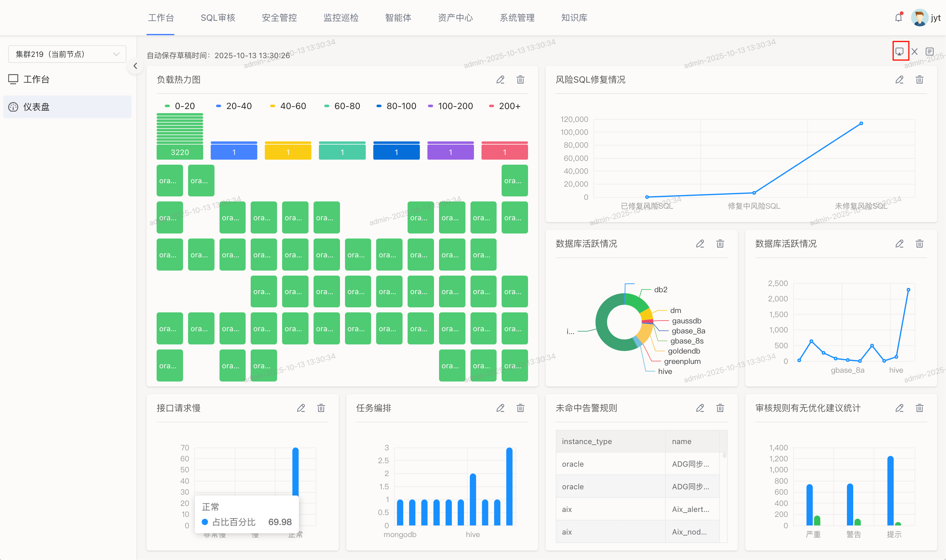Delete the 风险SQL修复情况 panel
946x560 pixels.
(920, 80)
